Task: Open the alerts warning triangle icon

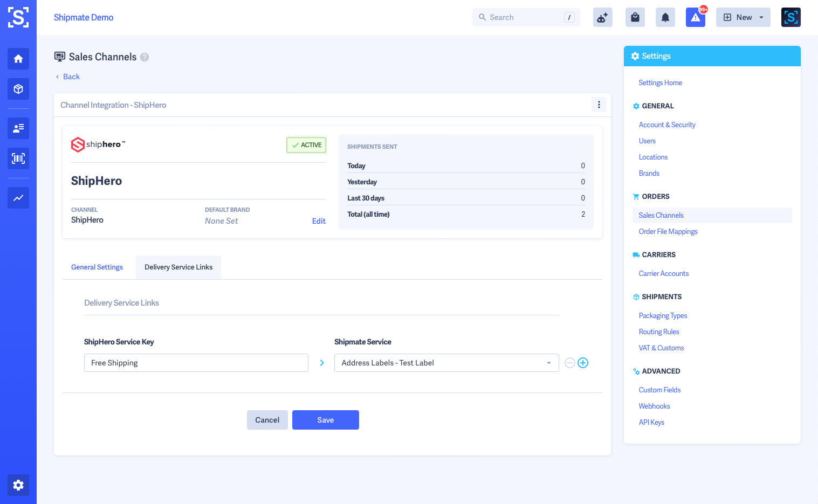Action: 696,17
